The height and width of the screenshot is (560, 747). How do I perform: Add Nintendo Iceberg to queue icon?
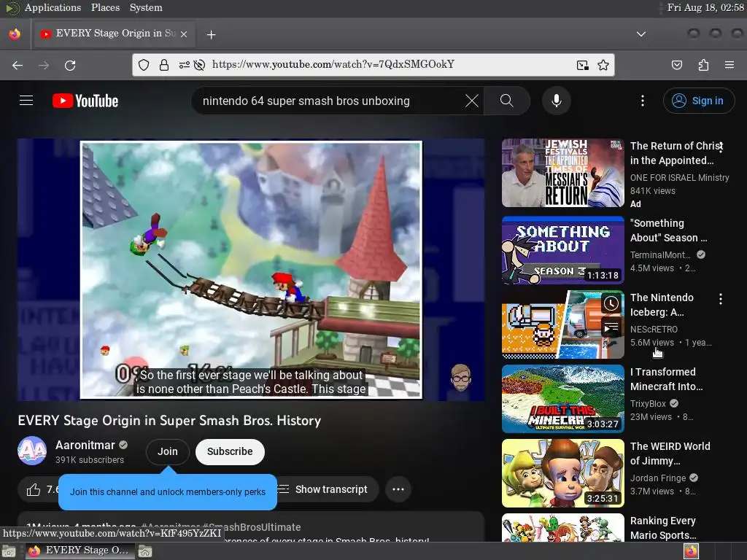tap(611, 327)
